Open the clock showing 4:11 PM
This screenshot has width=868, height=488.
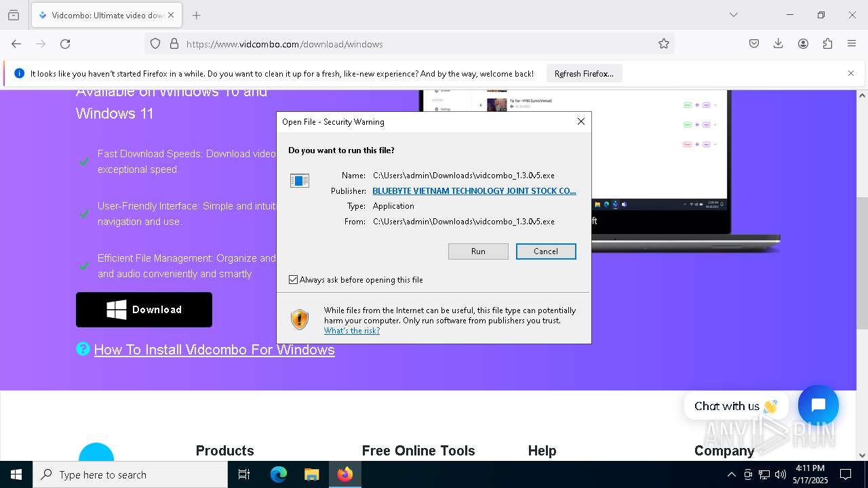[x=810, y=474]
